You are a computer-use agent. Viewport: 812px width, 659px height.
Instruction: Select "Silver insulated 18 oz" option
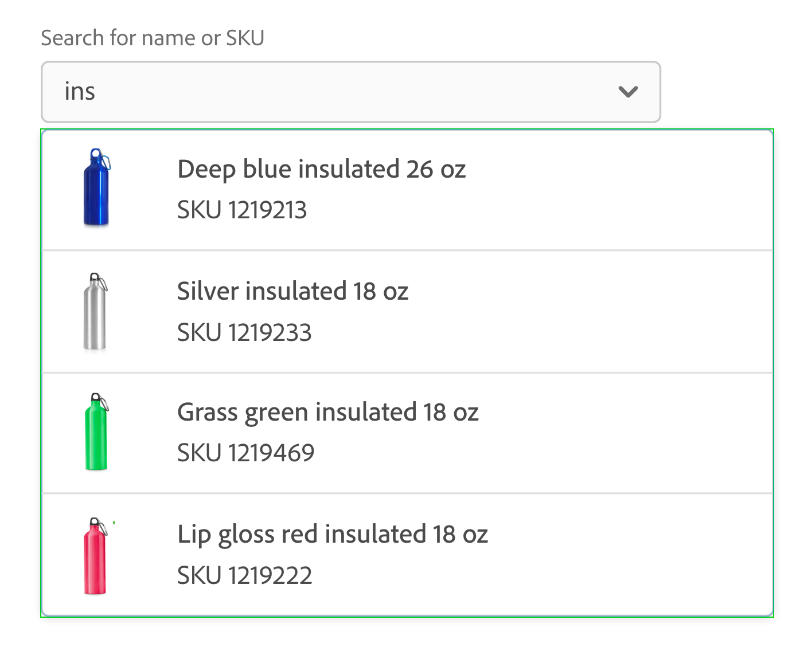pyautogui.click(x=292, y=292)
